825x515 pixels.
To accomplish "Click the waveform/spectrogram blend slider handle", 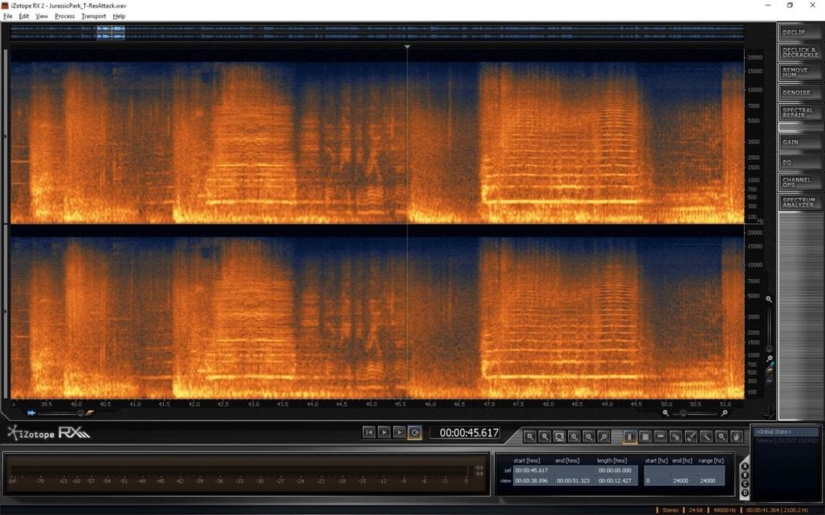I will tap(81, 413).
